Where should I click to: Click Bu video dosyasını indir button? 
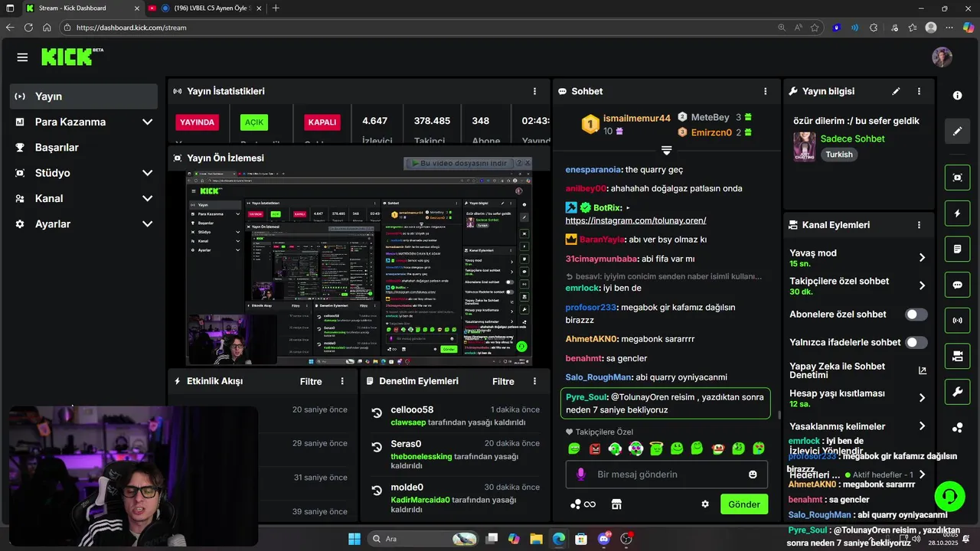click(459, 163)
